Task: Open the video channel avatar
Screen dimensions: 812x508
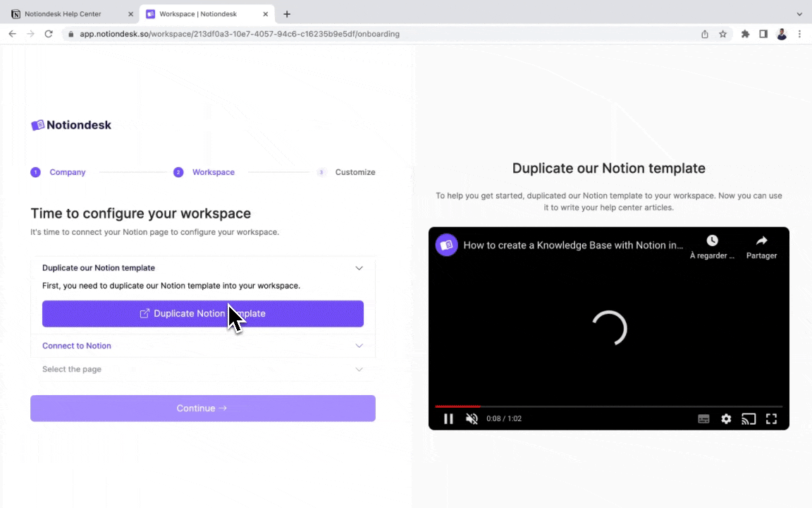Action: [x=446, y=246]
